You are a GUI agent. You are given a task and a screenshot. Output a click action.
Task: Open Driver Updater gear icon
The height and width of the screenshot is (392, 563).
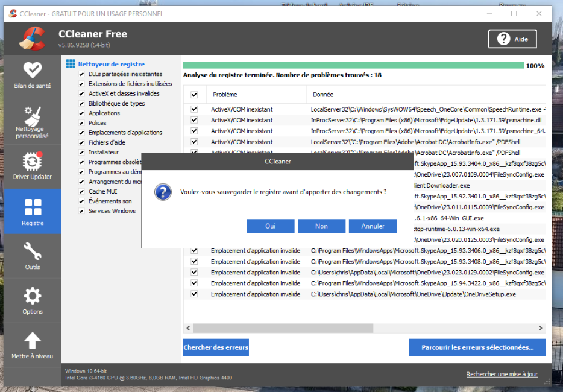33,162
